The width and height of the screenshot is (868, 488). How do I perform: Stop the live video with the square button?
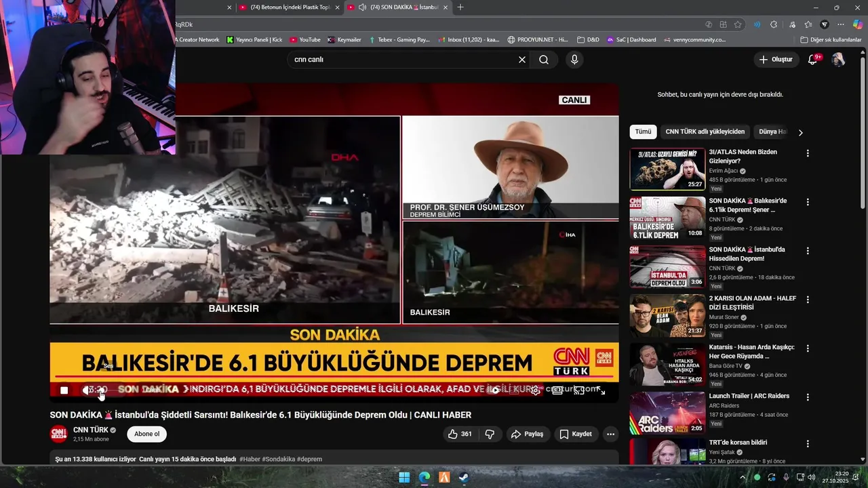[x=64, y=390]
